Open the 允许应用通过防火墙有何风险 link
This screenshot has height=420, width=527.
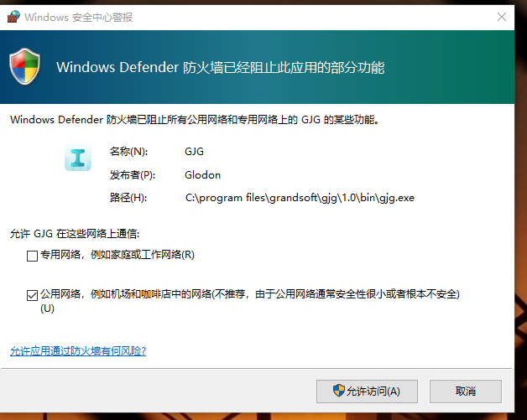pyautogui.click(x=78, y=351)
